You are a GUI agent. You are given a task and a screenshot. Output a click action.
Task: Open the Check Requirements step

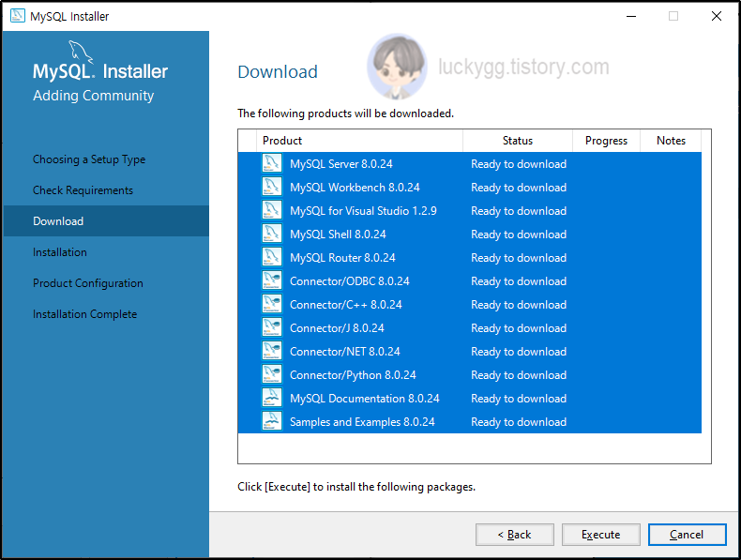(83, 190)
